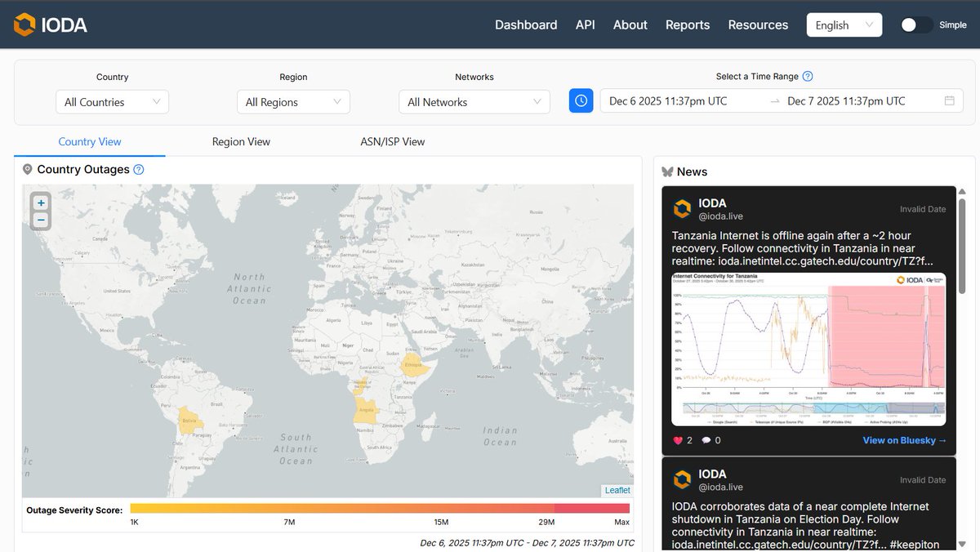Click the 15M label on severity scale
This screenshot has height=552, width=980.
441,522
